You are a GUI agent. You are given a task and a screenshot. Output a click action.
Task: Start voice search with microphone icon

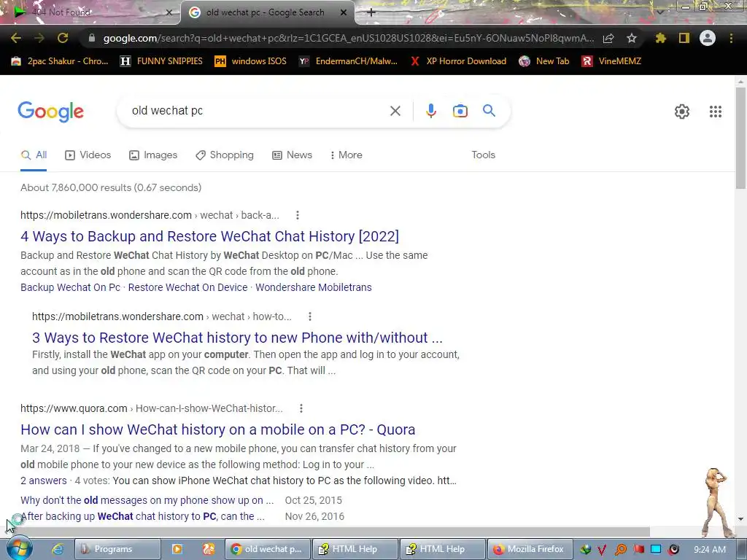click(430, 111)
